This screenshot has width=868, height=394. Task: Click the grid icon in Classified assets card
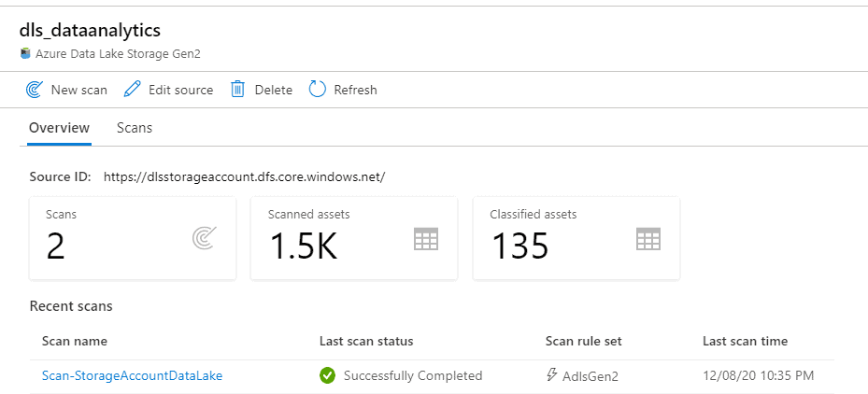pyautogui.click(x=648, y=238)
